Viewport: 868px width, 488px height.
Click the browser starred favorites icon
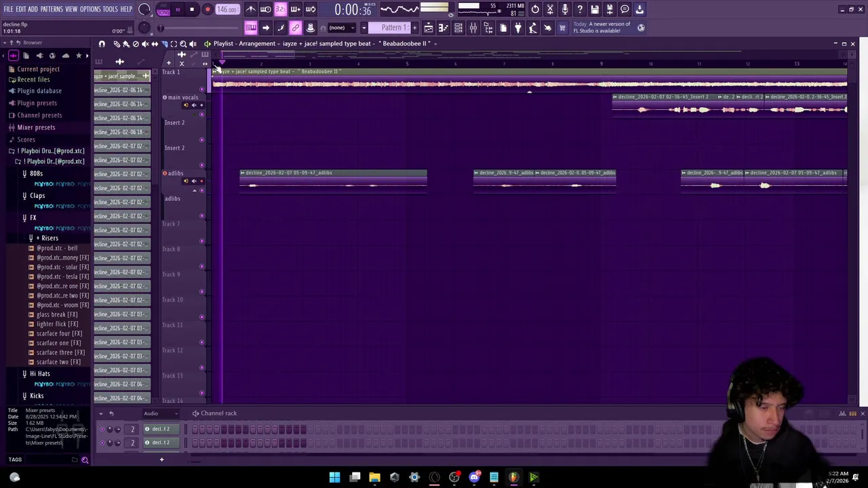pos(79,56)
